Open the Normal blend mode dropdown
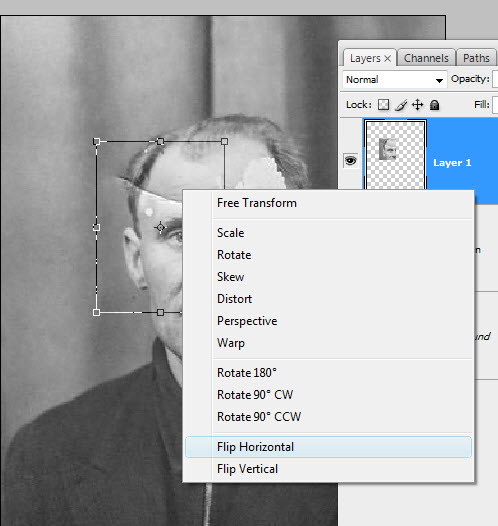 tap(395, 80)
